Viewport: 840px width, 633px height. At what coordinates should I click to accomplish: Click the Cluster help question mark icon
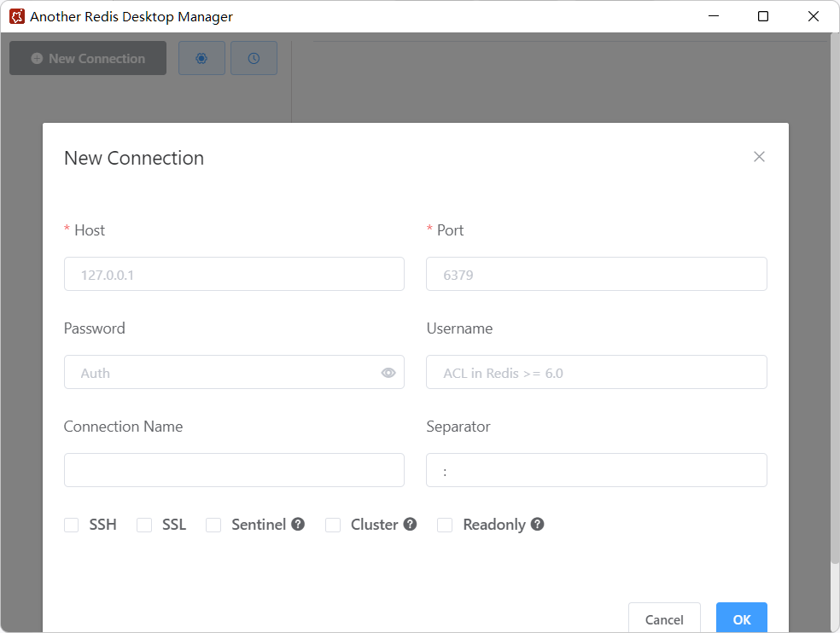[410, 524]
